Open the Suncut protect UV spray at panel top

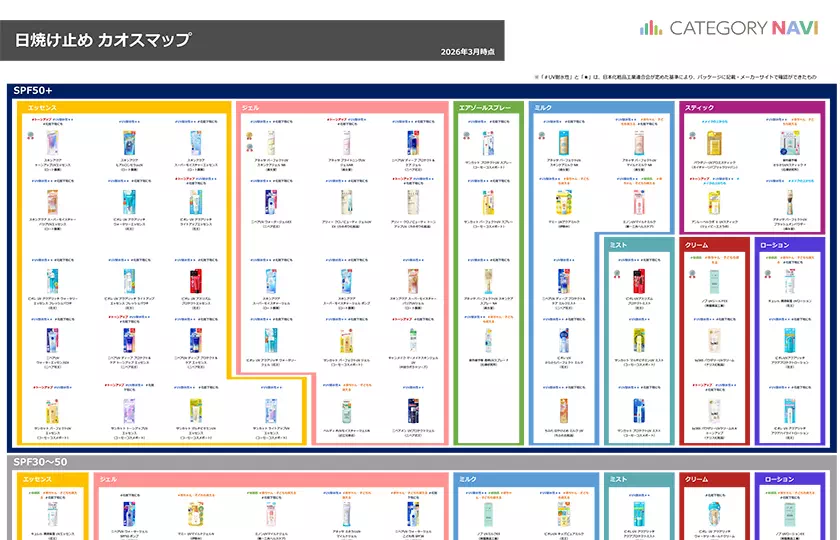coord(488,144)
